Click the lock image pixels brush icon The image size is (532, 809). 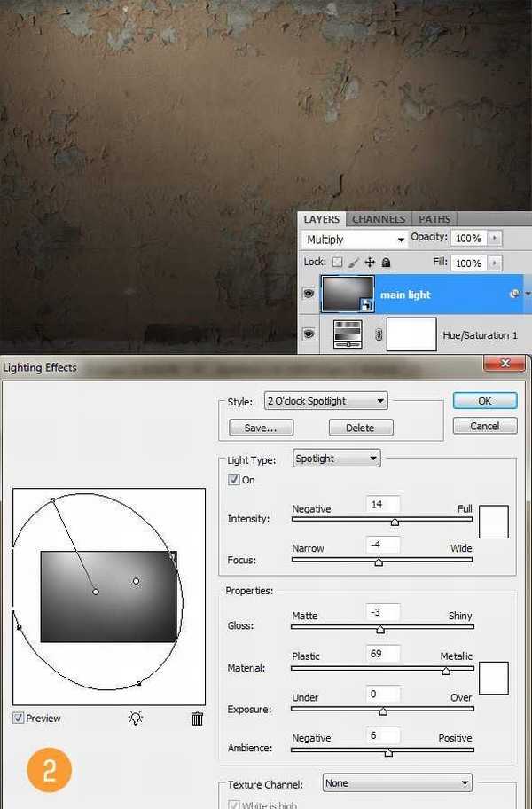click(353, 263)
